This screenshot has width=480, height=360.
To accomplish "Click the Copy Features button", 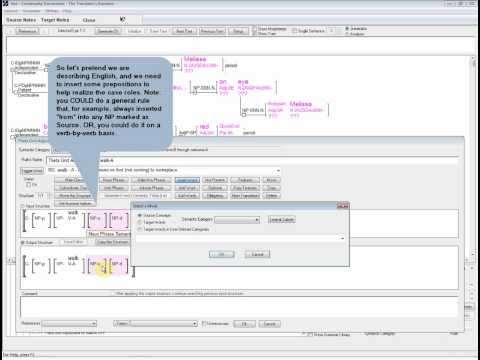I will [x=245, y=188].
